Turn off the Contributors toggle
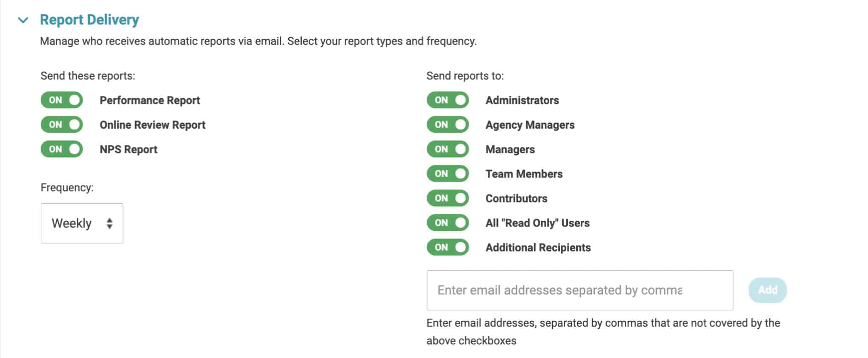Viewport: 868px width, 358px height. click(448, 198)
